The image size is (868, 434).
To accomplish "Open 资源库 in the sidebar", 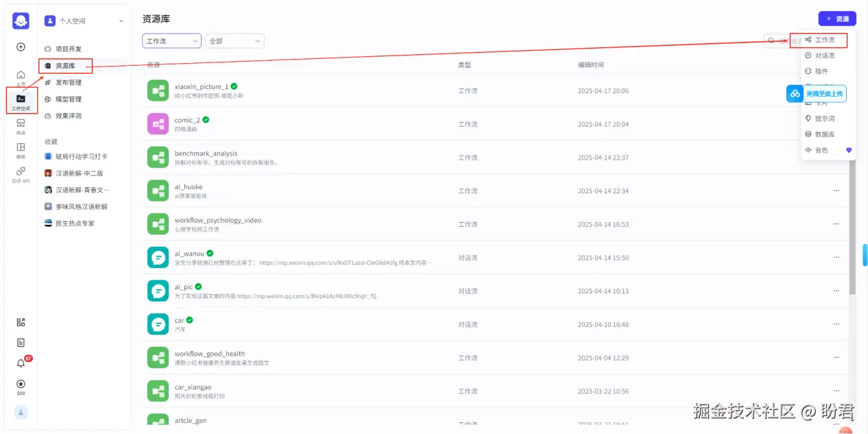I will tap(84, 66).
